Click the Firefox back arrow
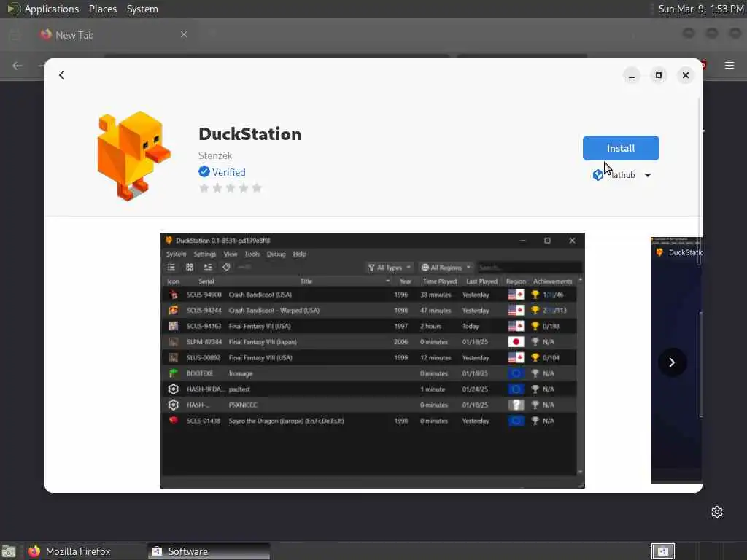The image size is (747, 560). pos(18,66)
